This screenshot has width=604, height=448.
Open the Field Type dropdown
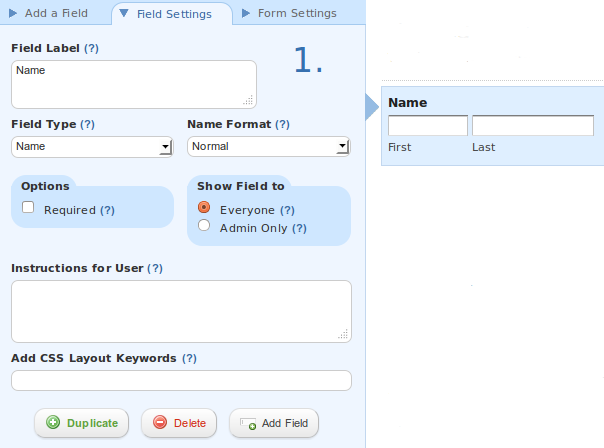click(92, 147)
